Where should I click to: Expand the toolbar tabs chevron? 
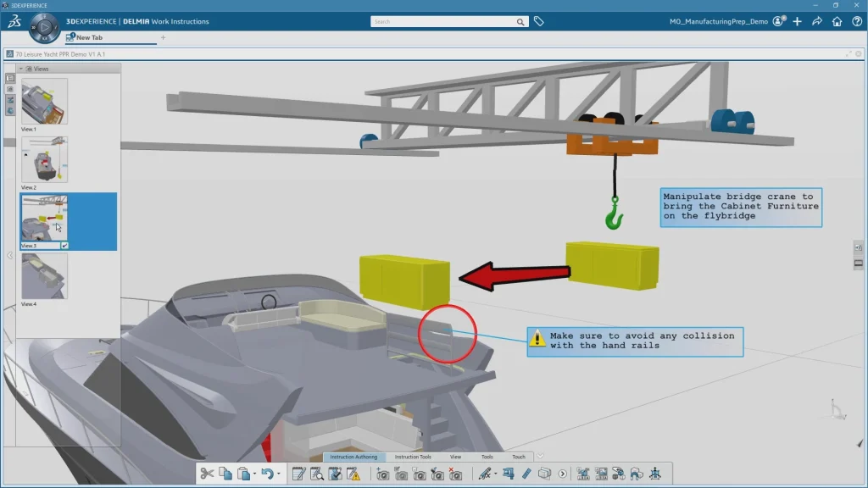[x=540, y=457]
